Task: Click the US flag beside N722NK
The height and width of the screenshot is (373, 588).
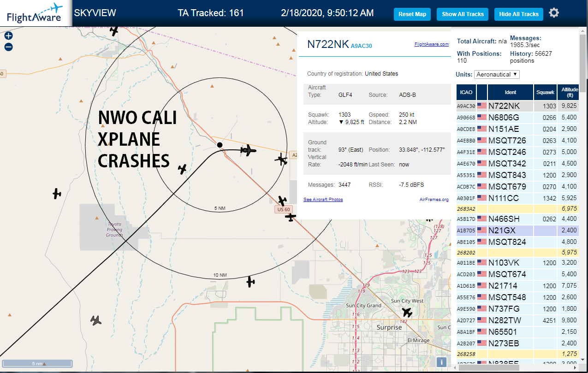Action: [482, 106]
